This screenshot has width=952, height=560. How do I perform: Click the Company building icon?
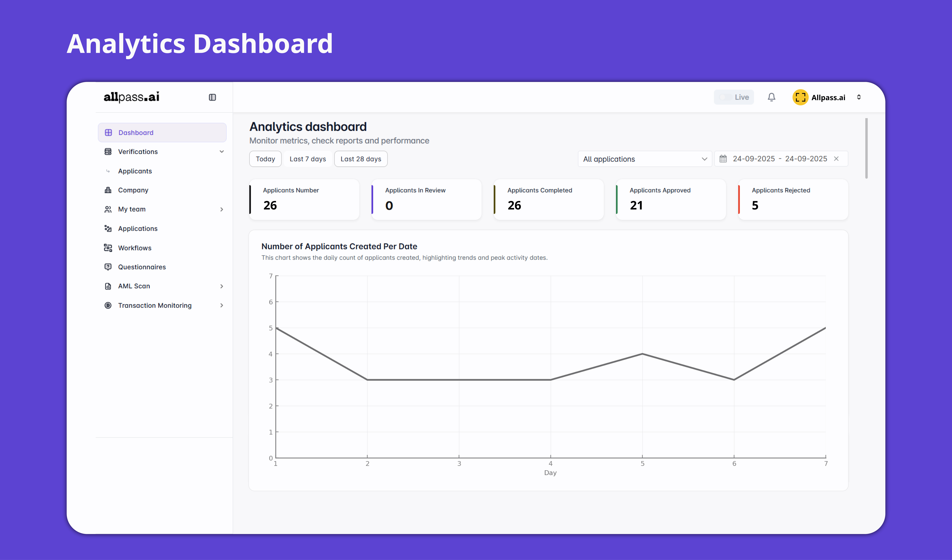pos(108,190)
